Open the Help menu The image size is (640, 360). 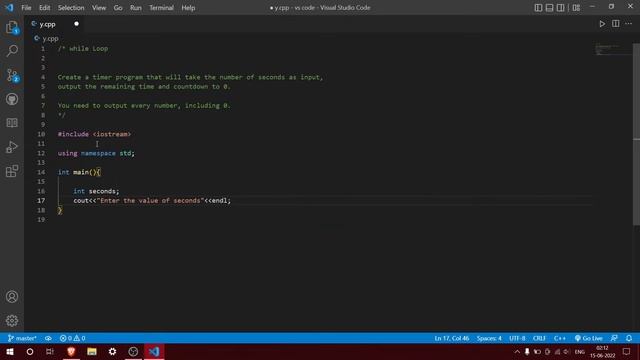click(188, 8)
